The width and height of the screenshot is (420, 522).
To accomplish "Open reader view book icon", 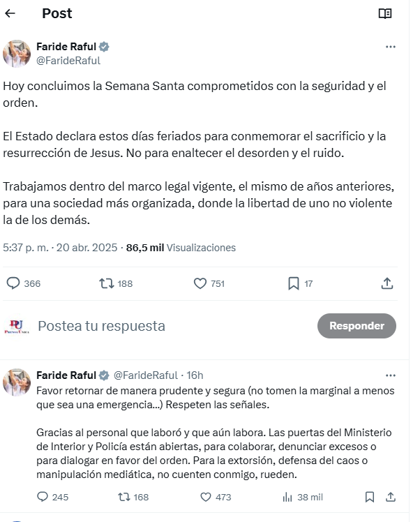I will (x=385, y=14).
